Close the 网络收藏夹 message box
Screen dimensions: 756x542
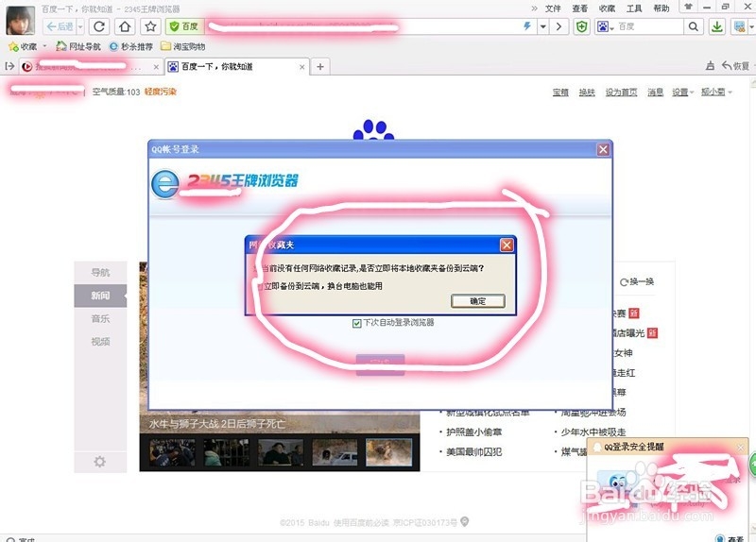[x=507, y=246]
